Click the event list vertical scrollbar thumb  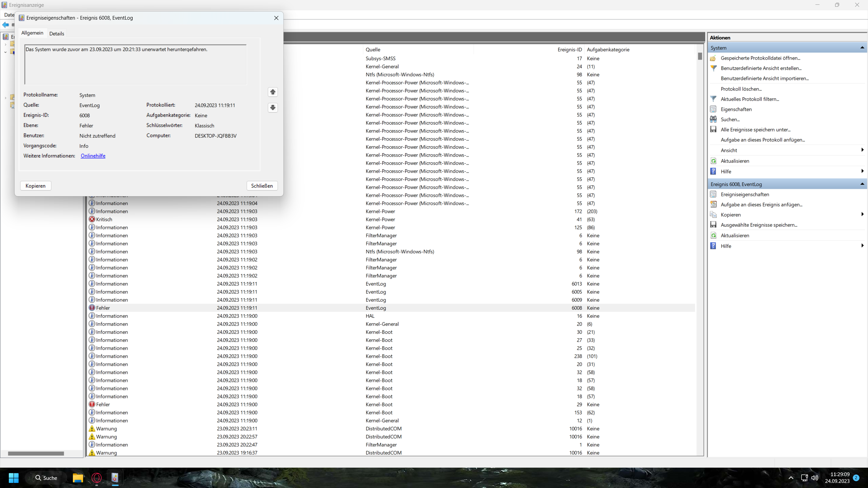[x=700, y=56]
